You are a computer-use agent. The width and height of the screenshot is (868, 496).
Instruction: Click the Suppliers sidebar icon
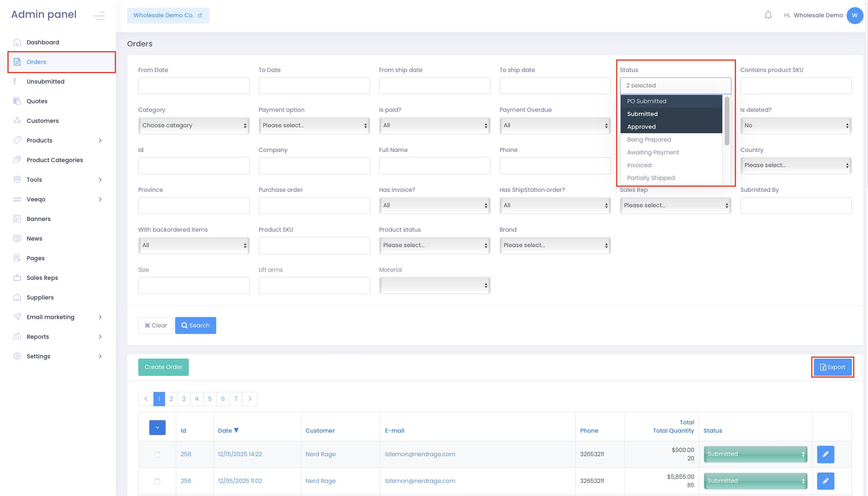click(17, 297)
